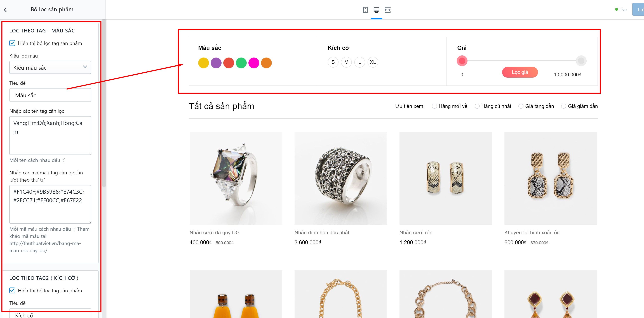
Task: Click the LỌC THEO TAG2 ( KÍCH CỠ ) heading
Action: 44,278
